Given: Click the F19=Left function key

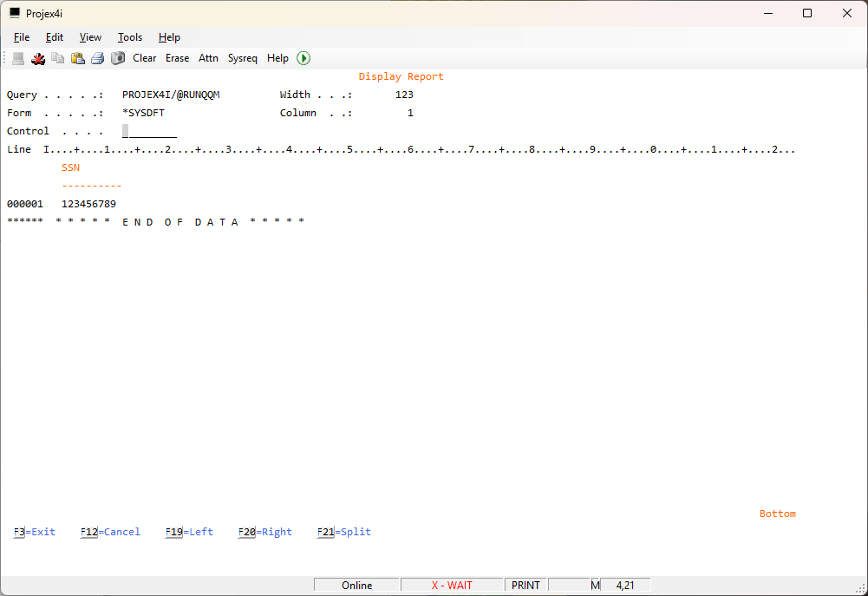Looking at the screenshot, I should tap(189, 532).
